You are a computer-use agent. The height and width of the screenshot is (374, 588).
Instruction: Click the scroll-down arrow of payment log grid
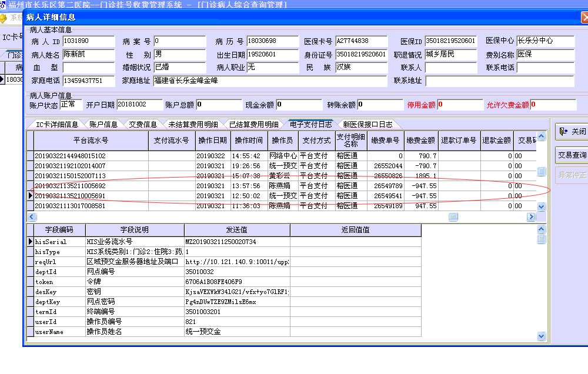[541, 206]
